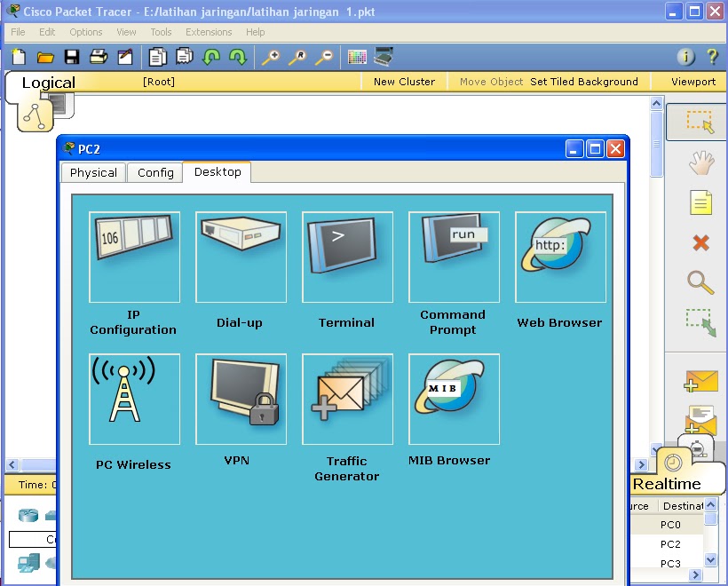Open the Custom Devices Dialog icon
The image size is (728, 586).
pyautogui.click(x=384, y=56)
